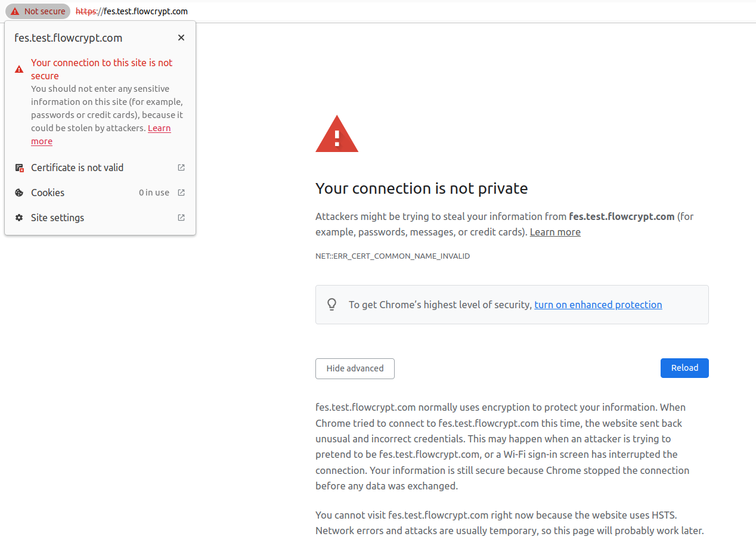Click the lightbulb security suggestion icon
The height and width of the screenshot is (555, 756).
(x=331, y=304)
